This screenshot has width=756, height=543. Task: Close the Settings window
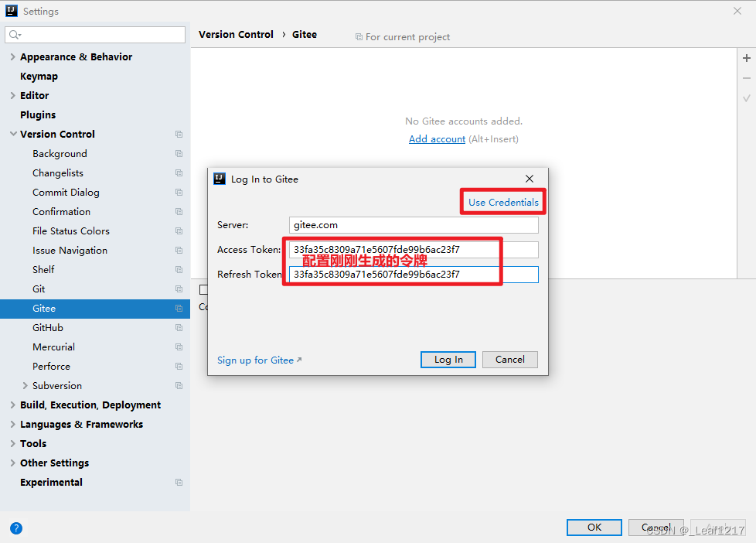pyautogui.click(x=737, y=11)
